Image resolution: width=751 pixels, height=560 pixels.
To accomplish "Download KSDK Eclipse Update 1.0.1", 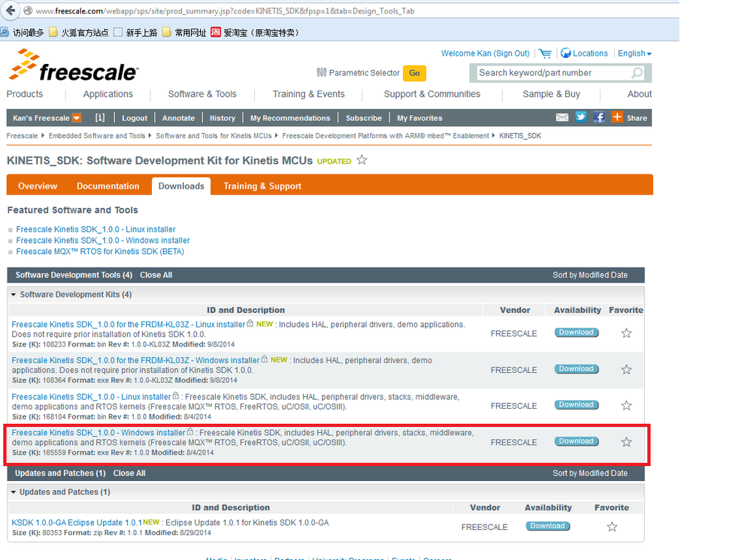I will point(547,526).
